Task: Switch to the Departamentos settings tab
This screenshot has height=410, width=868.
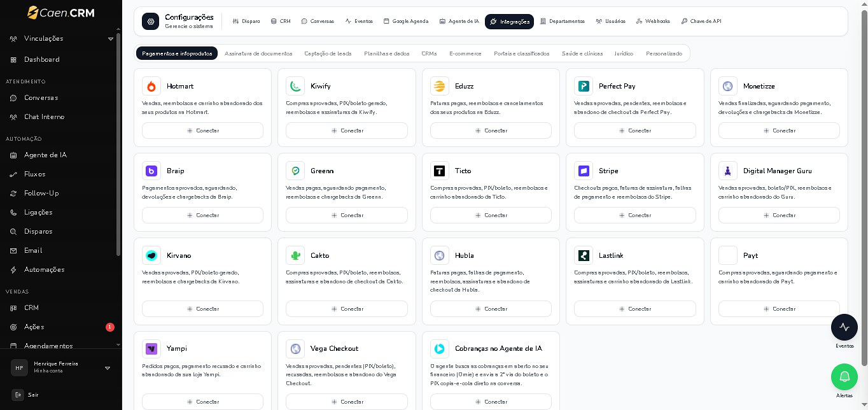Action: tap(563, 22)
